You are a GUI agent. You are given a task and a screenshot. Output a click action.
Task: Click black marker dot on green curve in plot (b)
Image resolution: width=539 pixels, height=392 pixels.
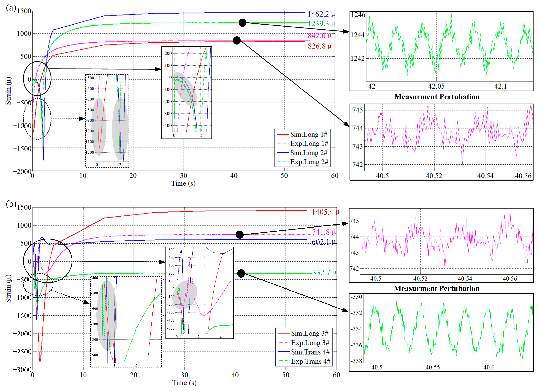[241, 273]
